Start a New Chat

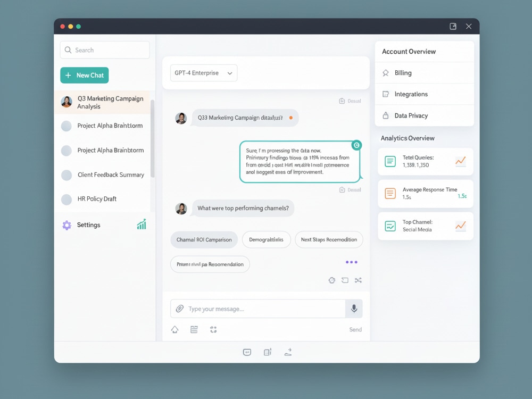[x=85, y=76]
